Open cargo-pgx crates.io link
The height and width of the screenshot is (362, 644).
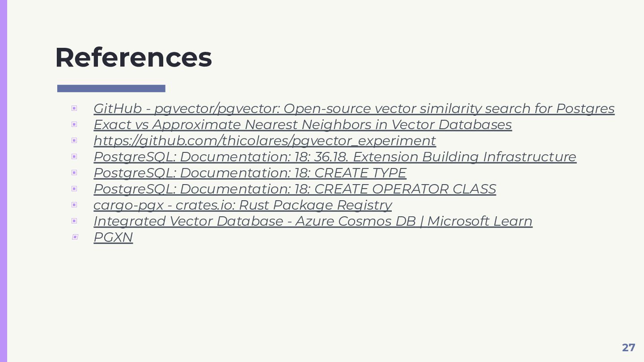click(x=242, y=205)
